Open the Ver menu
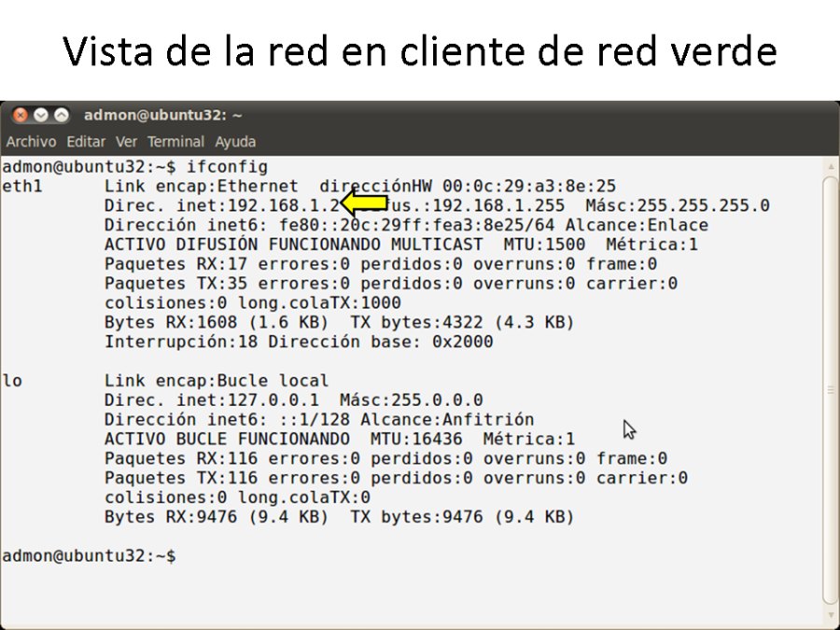 [x=126, y=142]
